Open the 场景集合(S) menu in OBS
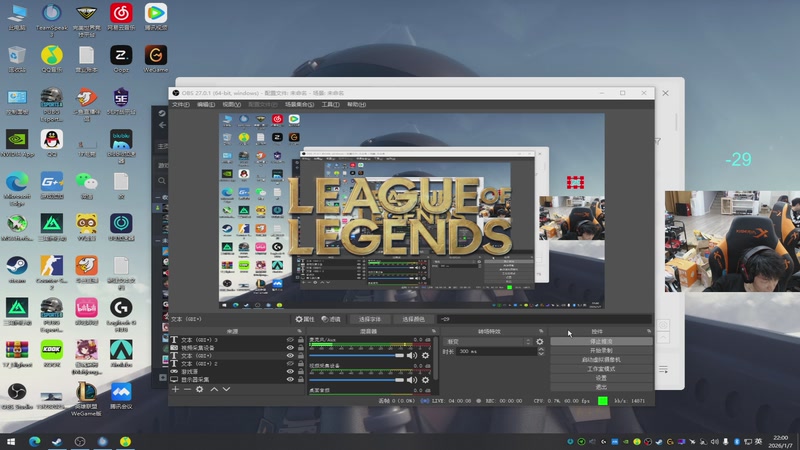Screen dimensions: 800x450 299,105
